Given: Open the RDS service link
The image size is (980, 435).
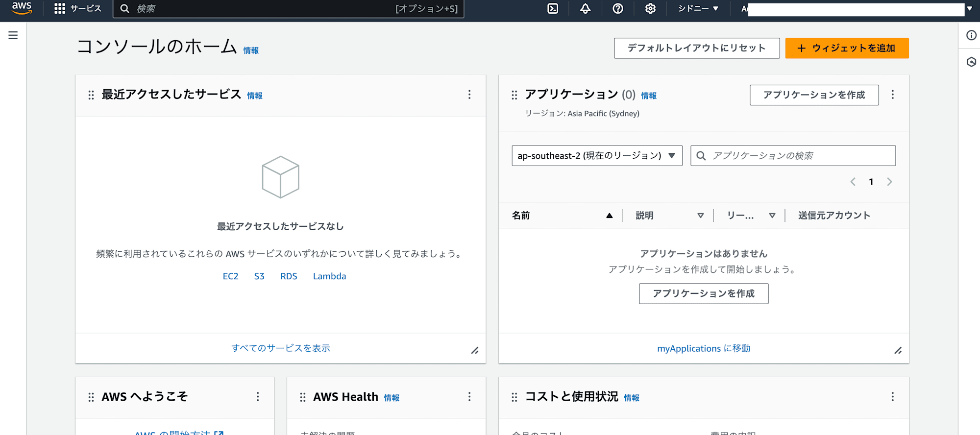Looking at the screenshot, I should click(289, 276).
